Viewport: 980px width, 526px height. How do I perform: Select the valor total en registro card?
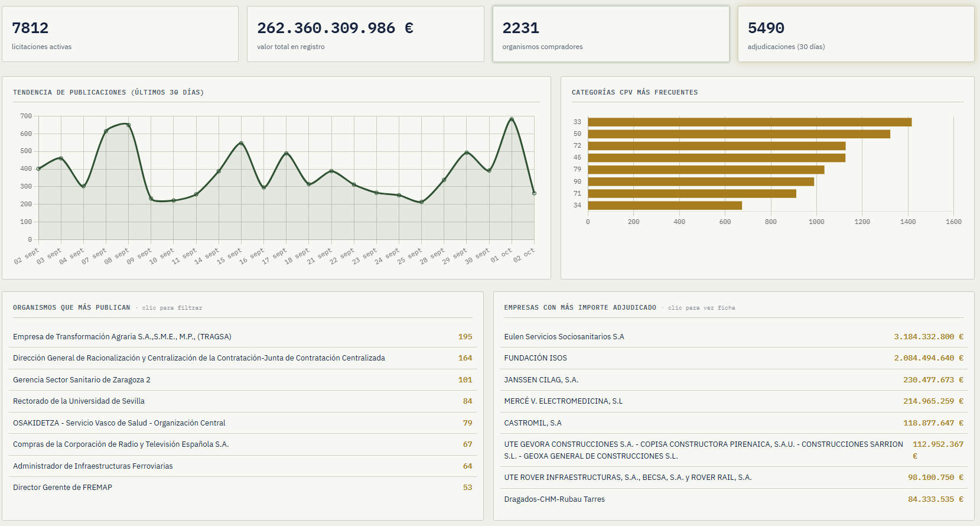click(366, 34)
